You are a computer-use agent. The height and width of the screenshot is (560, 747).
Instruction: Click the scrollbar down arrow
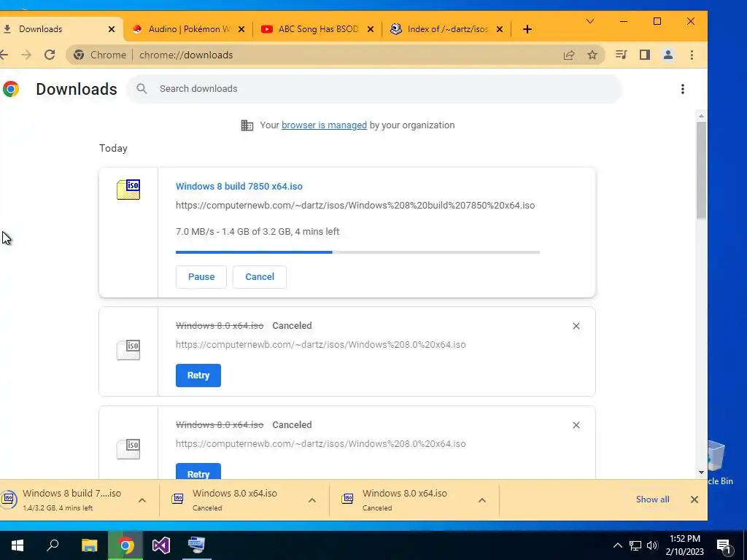701,472
